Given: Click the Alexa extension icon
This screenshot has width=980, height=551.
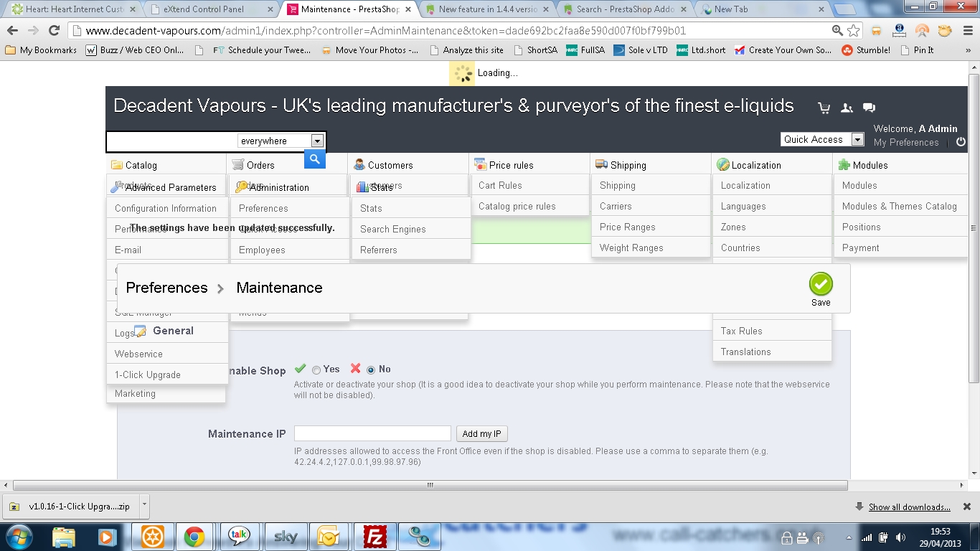Looking at the screenshot, I should pos(899,31).
